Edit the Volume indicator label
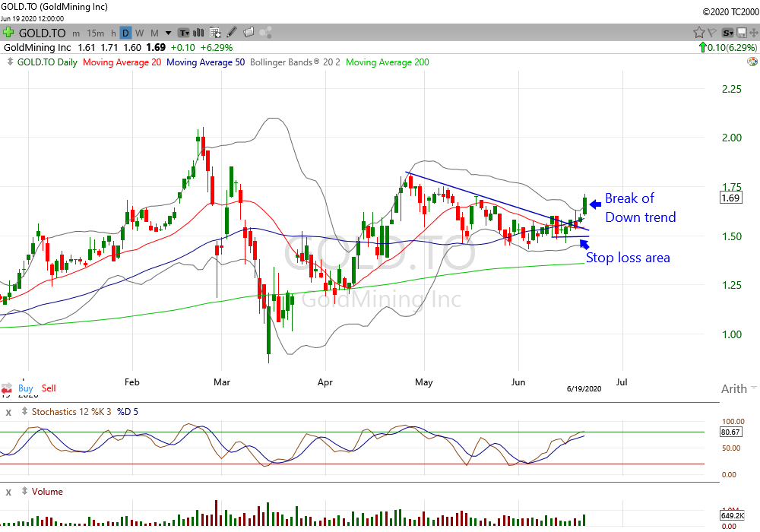Viewport: 760px width, 532px height. (47, 492)
